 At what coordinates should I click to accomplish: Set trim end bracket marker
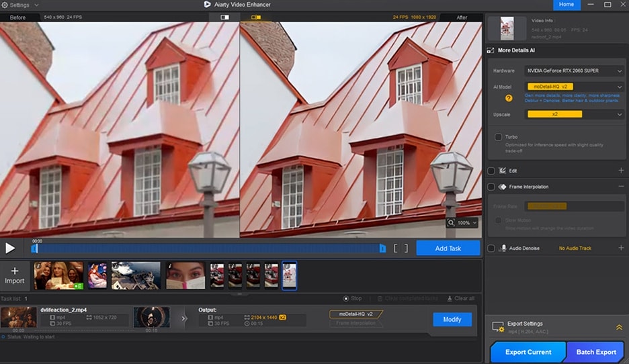click(x=405, y=248)
